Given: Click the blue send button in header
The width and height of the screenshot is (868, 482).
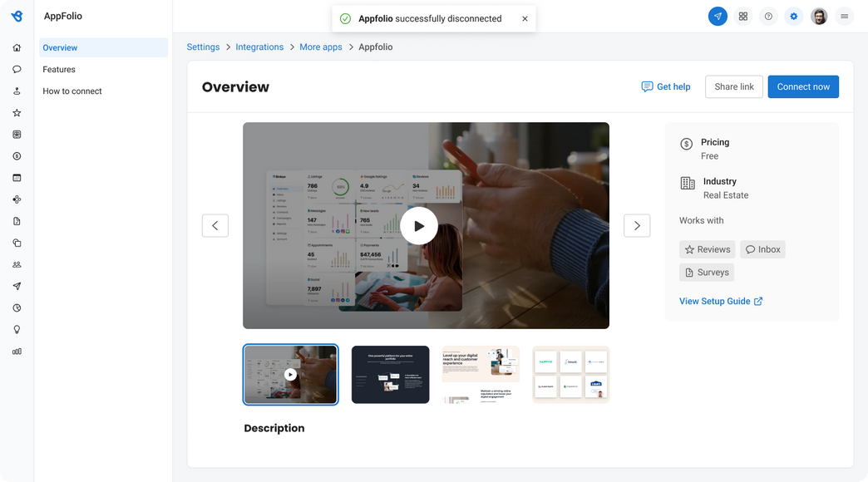Looking at the screenshot, I should 718,16.
